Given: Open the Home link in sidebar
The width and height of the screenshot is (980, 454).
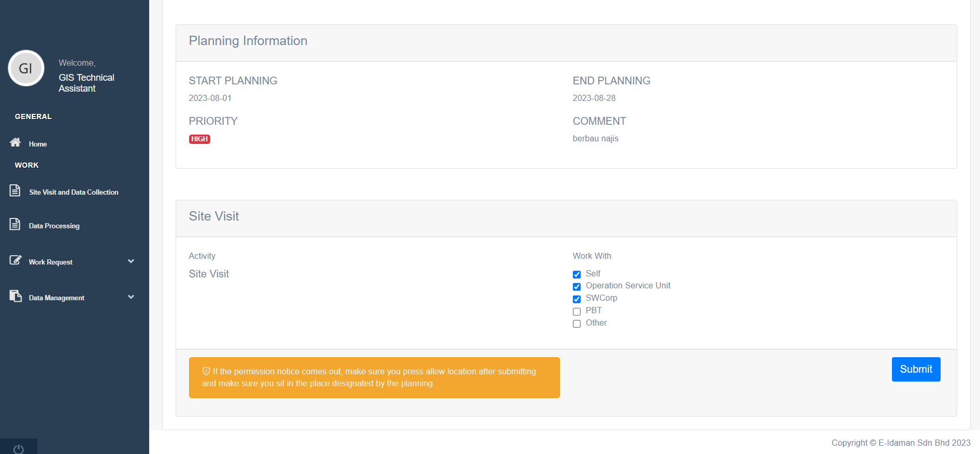Looking at the screenshot, I should point(38,144).
